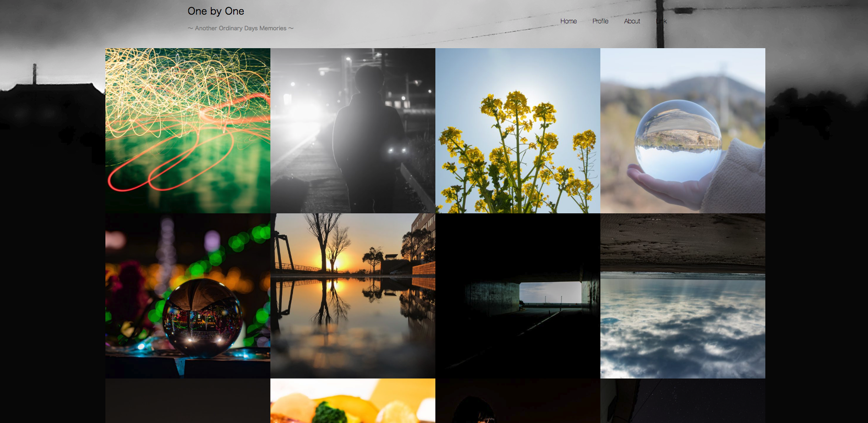868x423 pixels.
Task: Open the dark underpass tunnel photo
Action: tap(518, 296)
